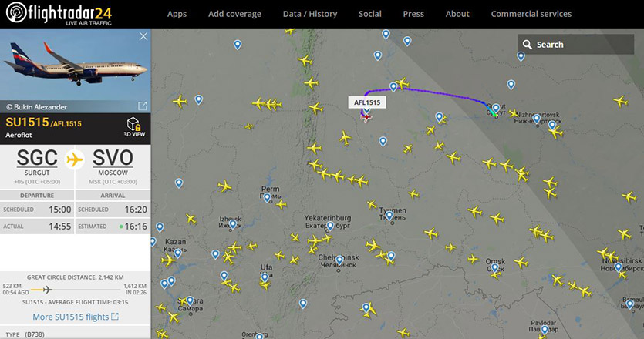Click the flight progress bar plane marker
The image size is (644, 339).
point(48,290)
